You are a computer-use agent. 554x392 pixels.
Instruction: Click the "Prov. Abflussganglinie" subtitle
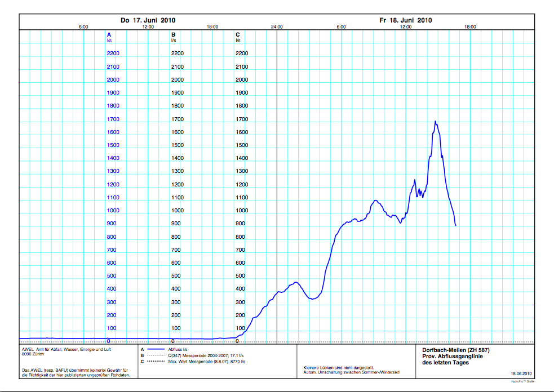click(452, 357)
